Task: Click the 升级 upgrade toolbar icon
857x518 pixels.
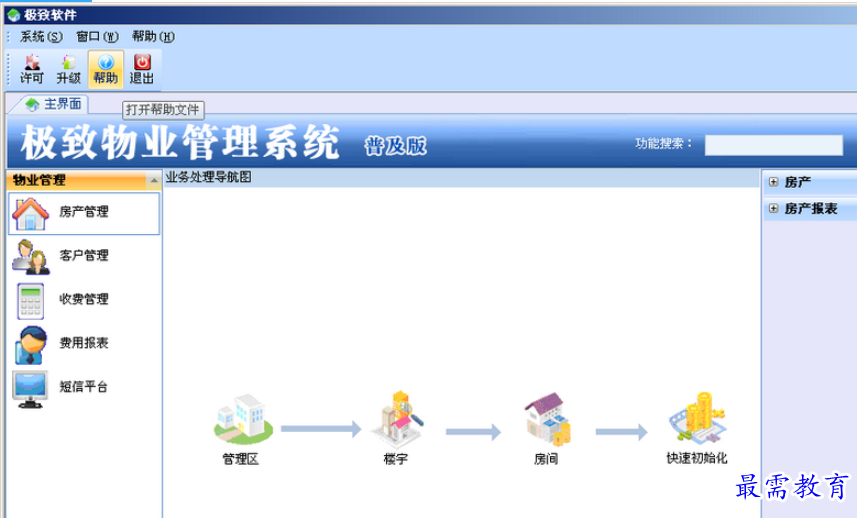Action: [68, 69]
